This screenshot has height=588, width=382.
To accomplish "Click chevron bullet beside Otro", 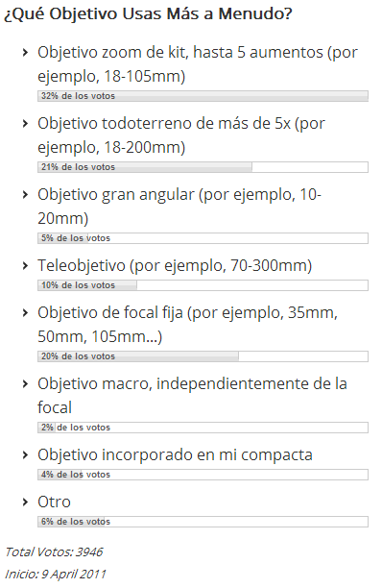I will click(x=25, y=502).
